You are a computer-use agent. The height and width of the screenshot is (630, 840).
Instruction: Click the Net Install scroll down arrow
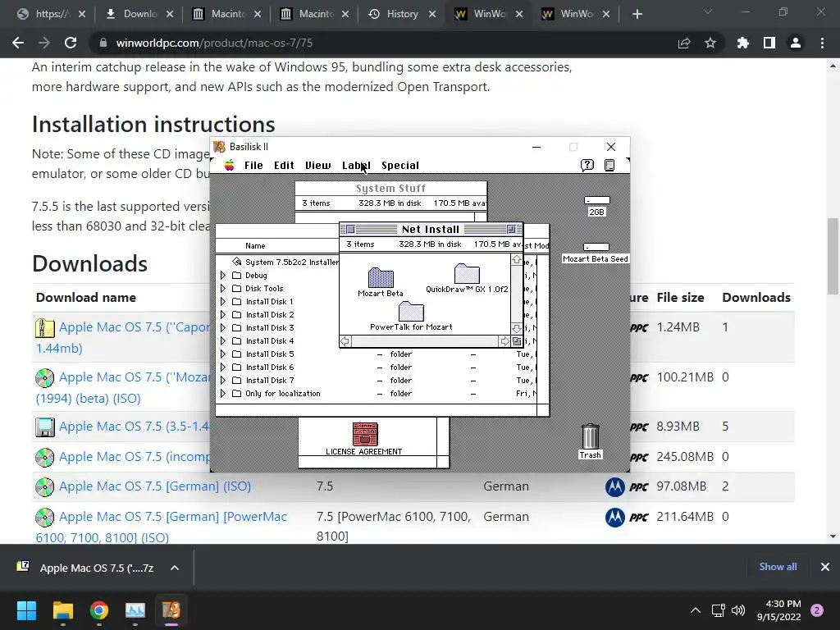coord(517,328)
